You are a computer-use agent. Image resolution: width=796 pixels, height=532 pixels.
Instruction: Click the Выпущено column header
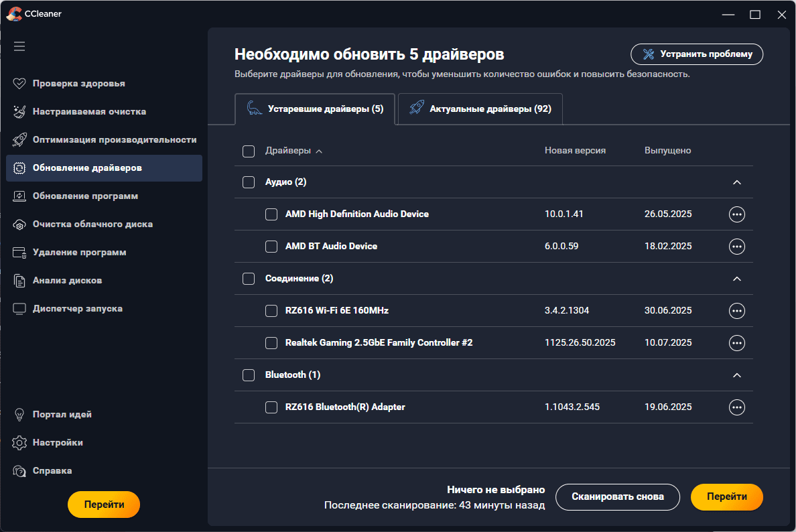pyautogui.click(x=667, y=151)
